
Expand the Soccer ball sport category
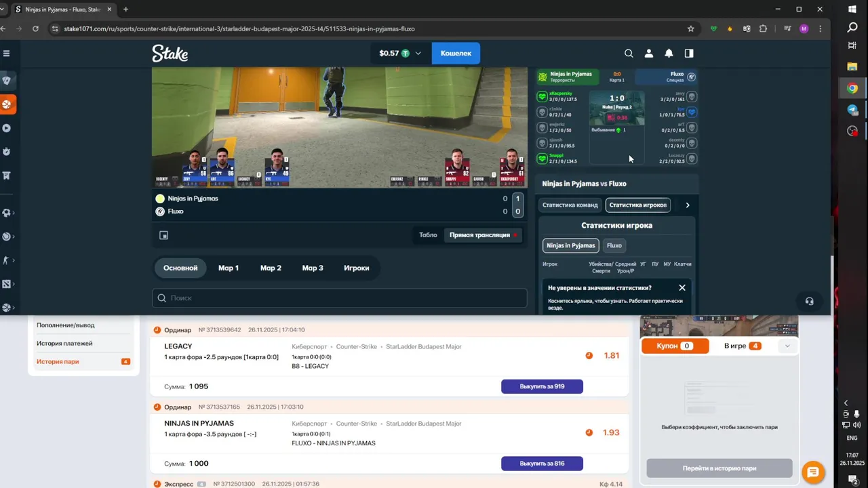pyautogui.click(x=7, y=213)
